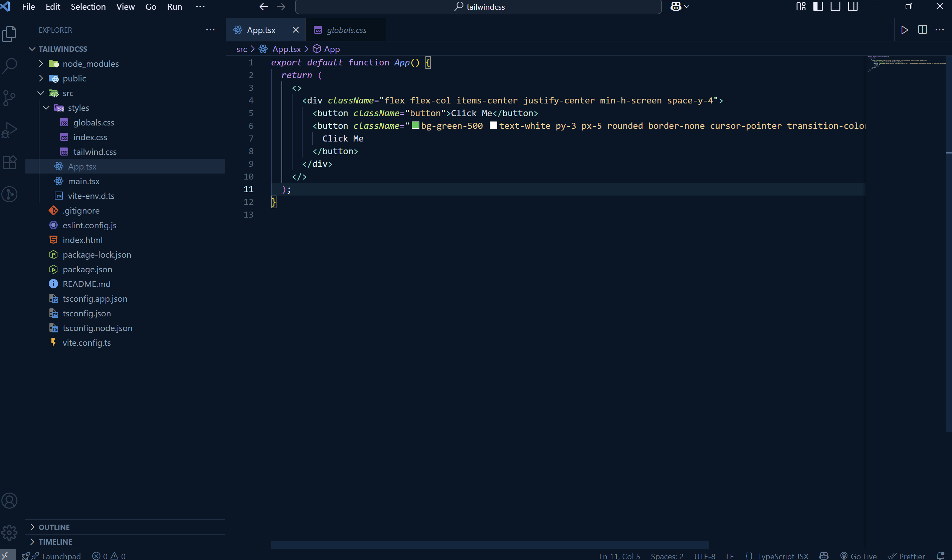Open the GitLens icon in activity bar
The height and width of the screenshot is (560, 952).
[9, 194]
